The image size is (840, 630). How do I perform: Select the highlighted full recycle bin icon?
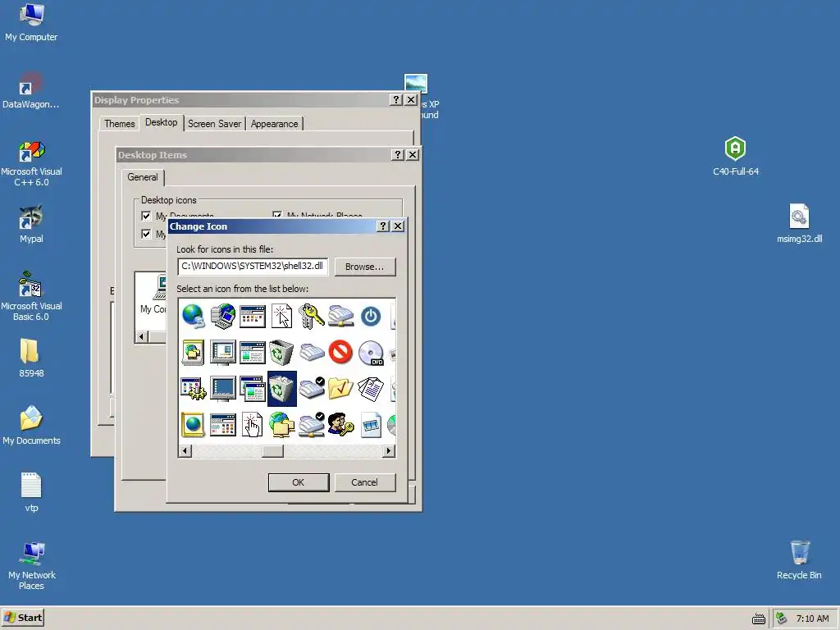(282, 389)
